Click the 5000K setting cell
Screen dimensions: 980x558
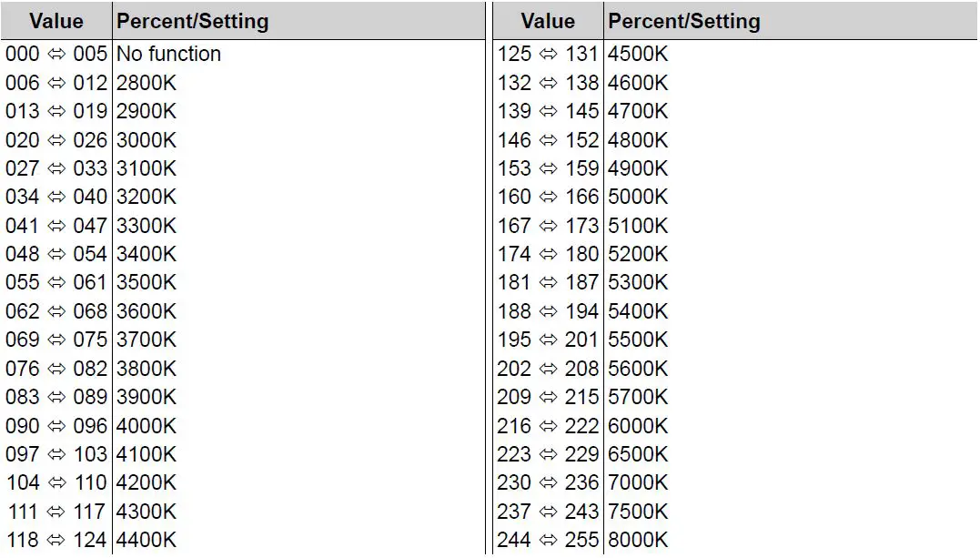tap(638, 197)
